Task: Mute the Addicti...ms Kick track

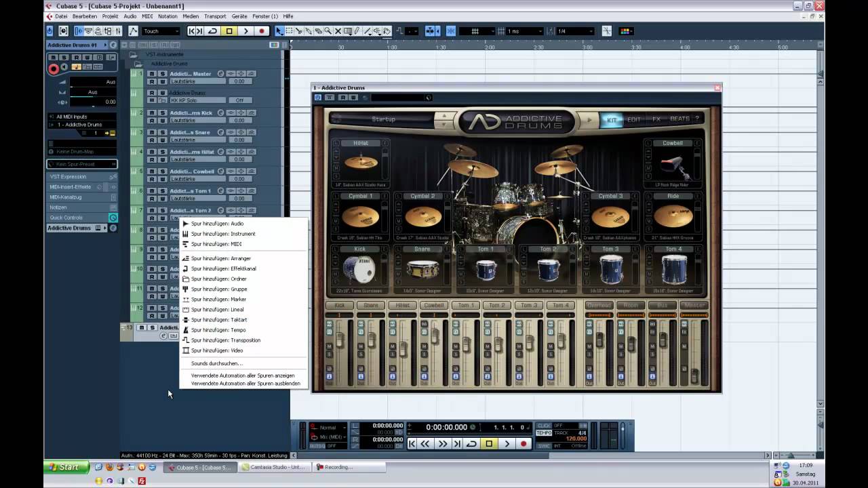Action: [152, 113]
